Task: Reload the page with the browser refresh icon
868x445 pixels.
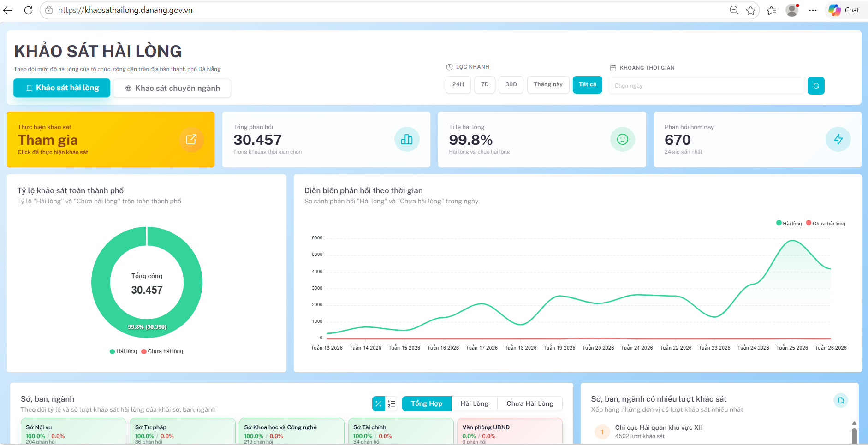Action: click(28, 10)
